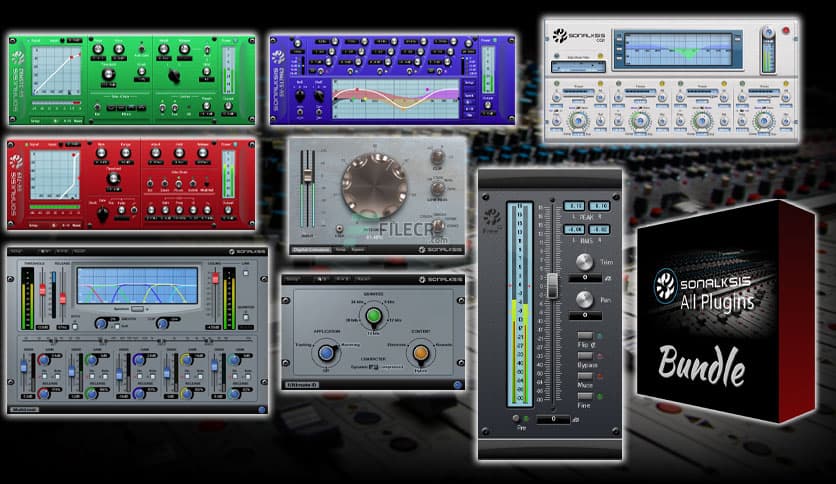836x484 pixels.
Task: Toggle the Power LED on the green compressor
Action: pos(235,41)
